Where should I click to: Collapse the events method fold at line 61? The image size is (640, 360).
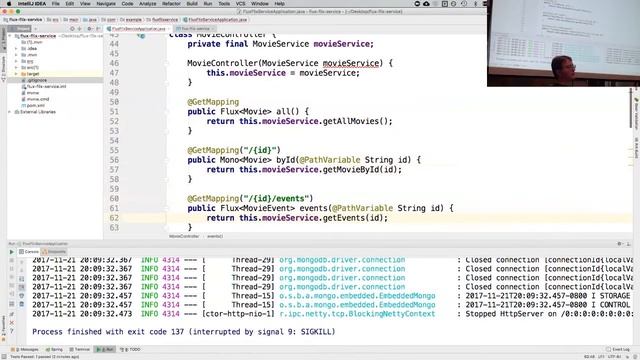(x=167, y=208)
